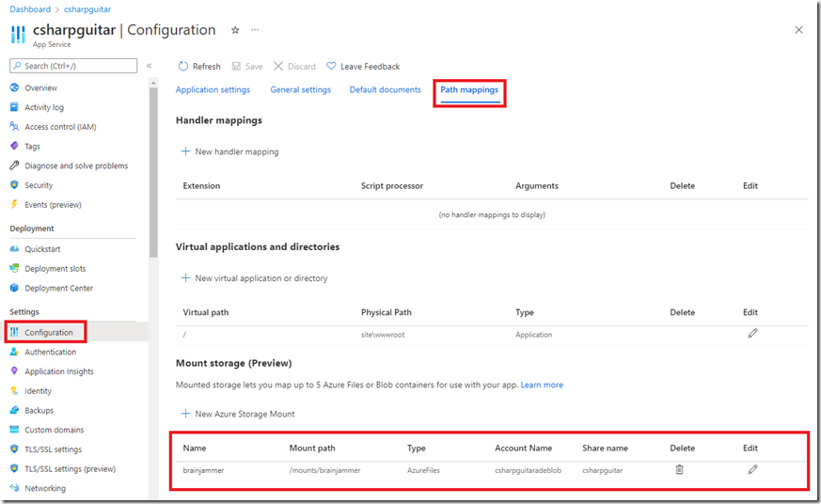Image resolution: width=821 pixels, height=504 pixels.
Task: Collapse the sidebar with double chevron
Action: 149,66
